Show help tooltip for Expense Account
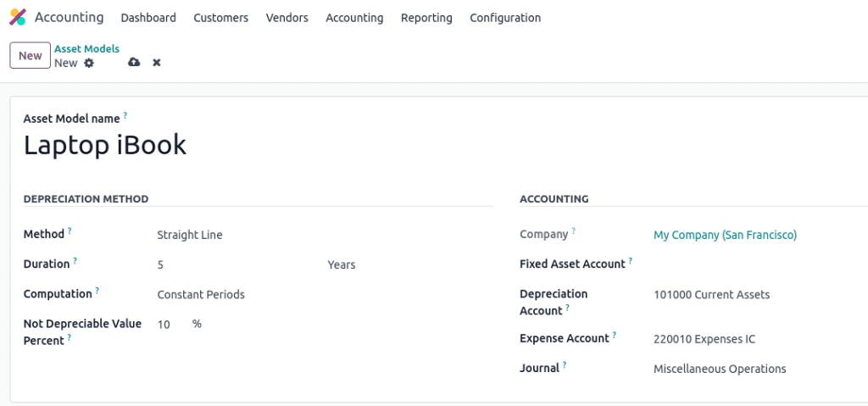 (615, 335)
